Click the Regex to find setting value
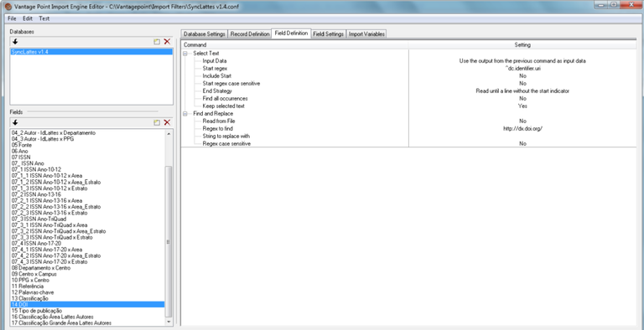 (x=522, y=129)
